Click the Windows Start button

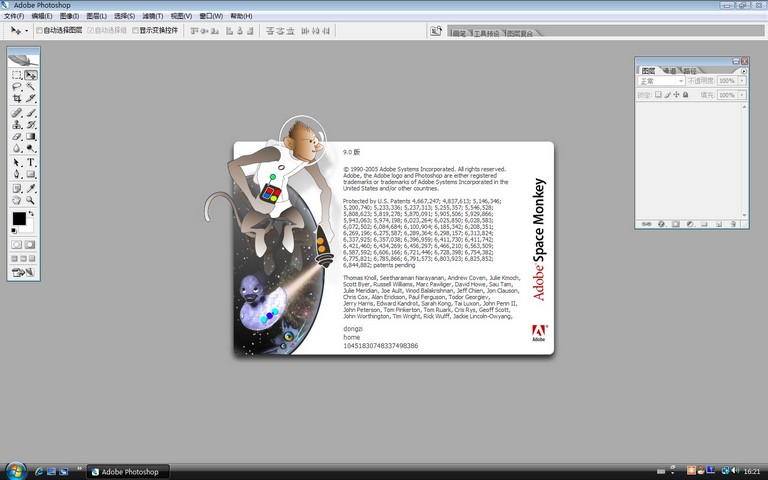click(x=16, y=471)
